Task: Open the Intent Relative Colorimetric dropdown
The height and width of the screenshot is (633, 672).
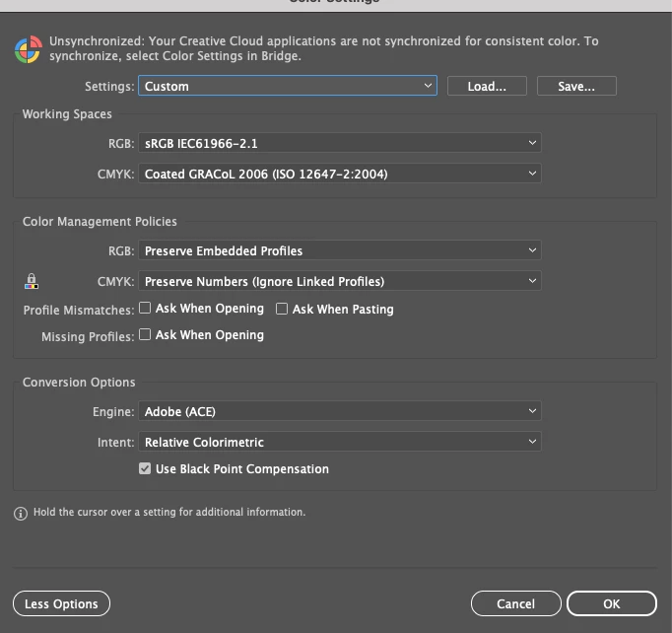Action: [339, 442]
